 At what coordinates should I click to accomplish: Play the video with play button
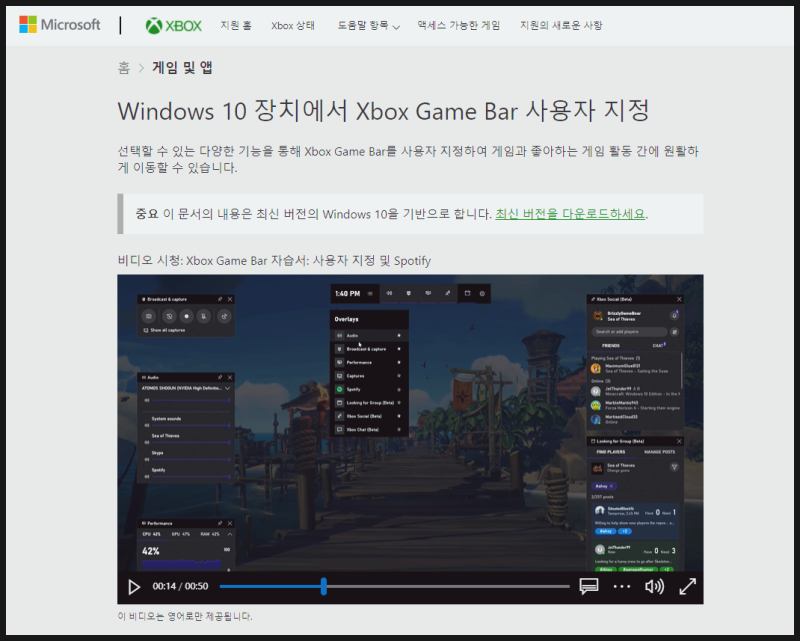pyautogui.click(x=134, y=587)
